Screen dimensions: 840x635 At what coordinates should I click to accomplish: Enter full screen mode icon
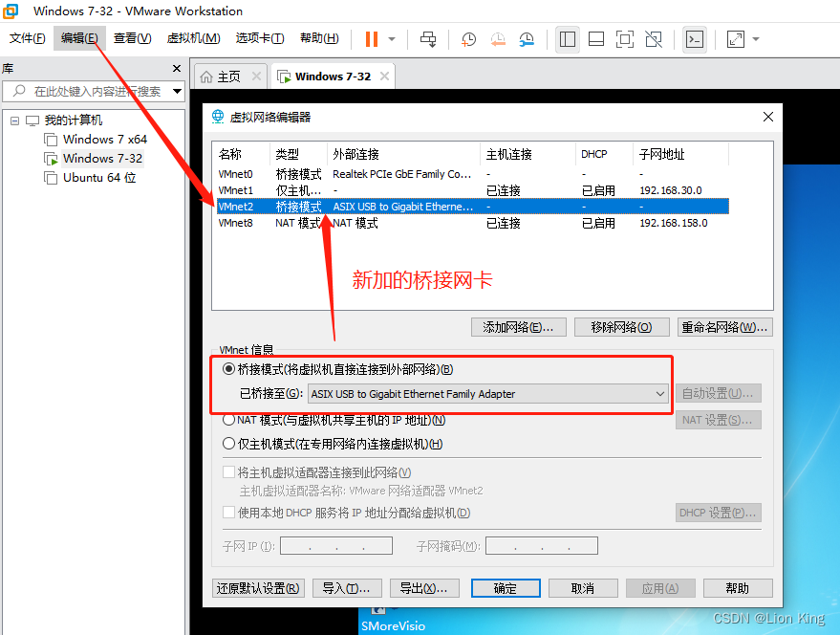pos(625,39)
